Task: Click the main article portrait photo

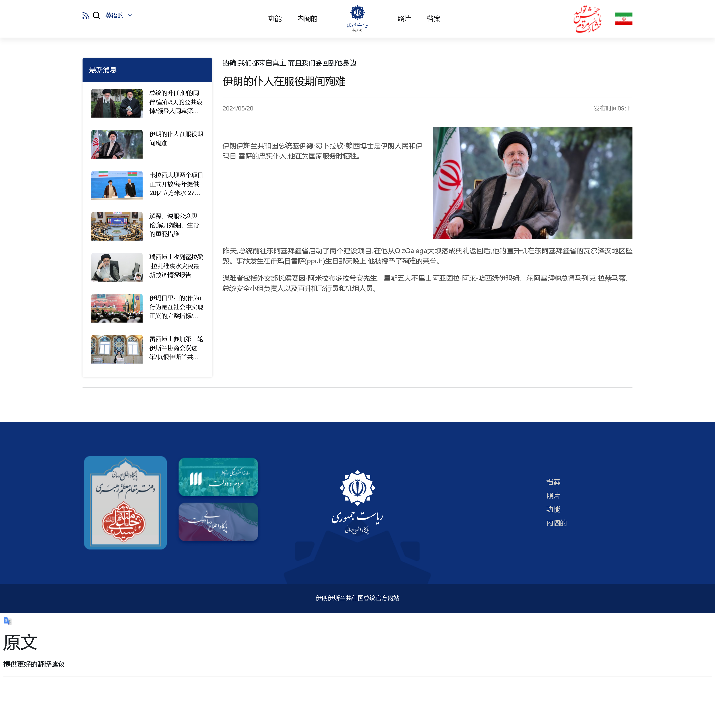Action: (x=532, y=183)
